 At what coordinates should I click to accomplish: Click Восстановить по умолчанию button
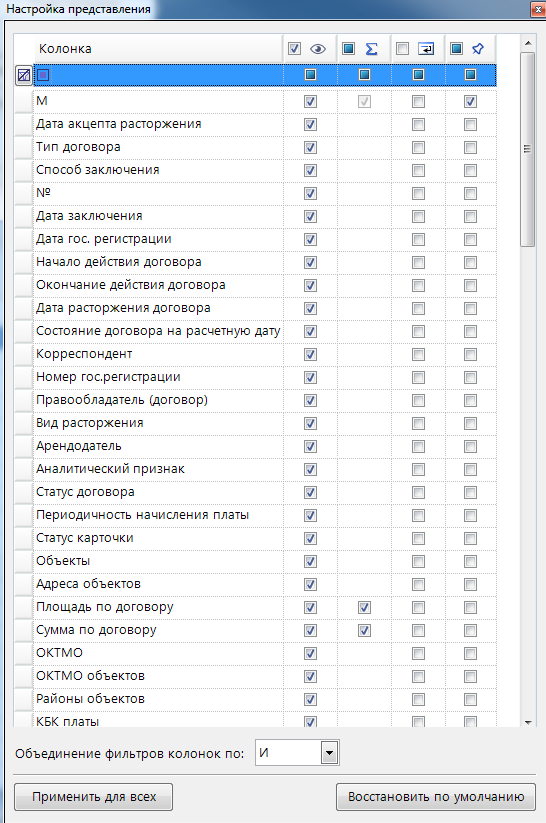(x=436, y=797)
